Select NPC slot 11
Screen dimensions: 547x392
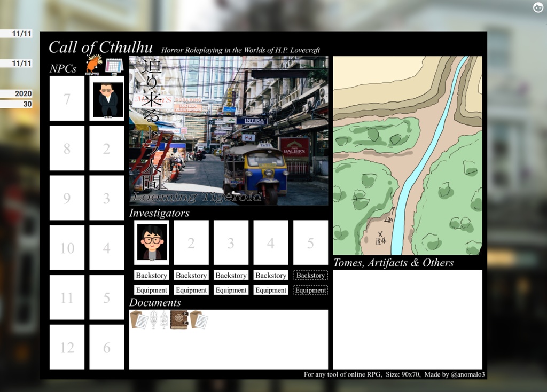pyautogui.click(x=67, y=297)
